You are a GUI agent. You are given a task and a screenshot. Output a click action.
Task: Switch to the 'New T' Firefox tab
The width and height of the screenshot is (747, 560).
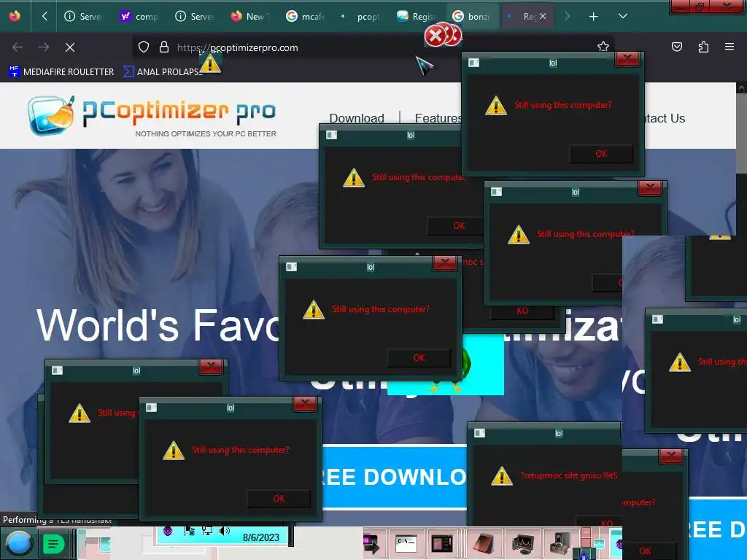tap(249, 17)
